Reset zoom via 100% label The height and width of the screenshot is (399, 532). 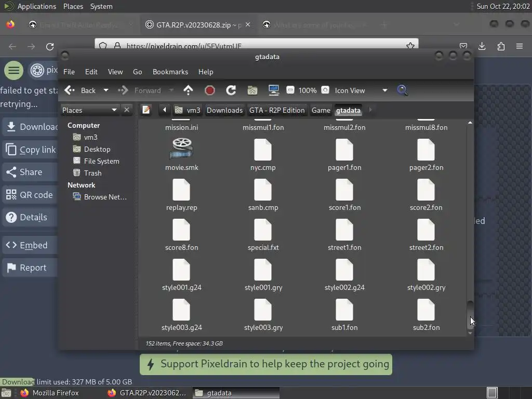click(308, 90)
